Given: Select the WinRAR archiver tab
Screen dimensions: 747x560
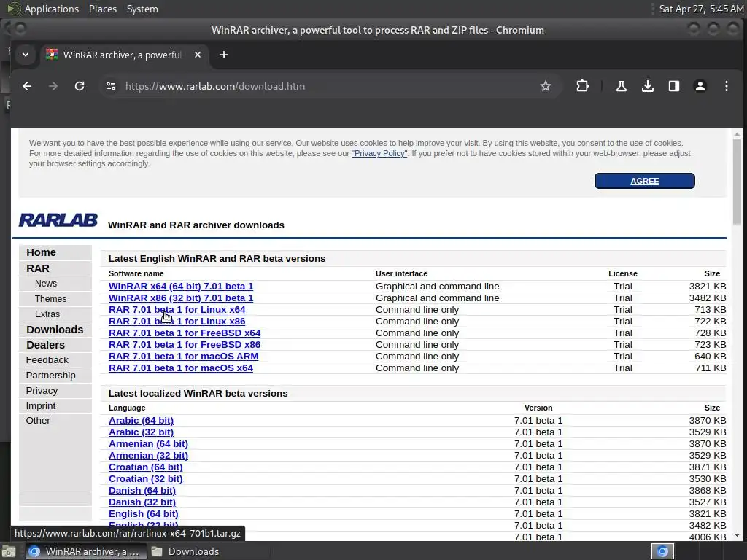Looking at the screenshot, I should click(x=123, y=55).
